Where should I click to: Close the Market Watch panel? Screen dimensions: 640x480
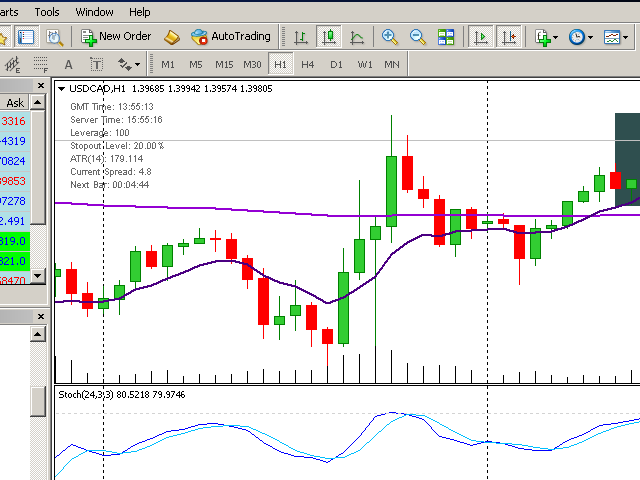pyautogui.click(x=40, y=87)
